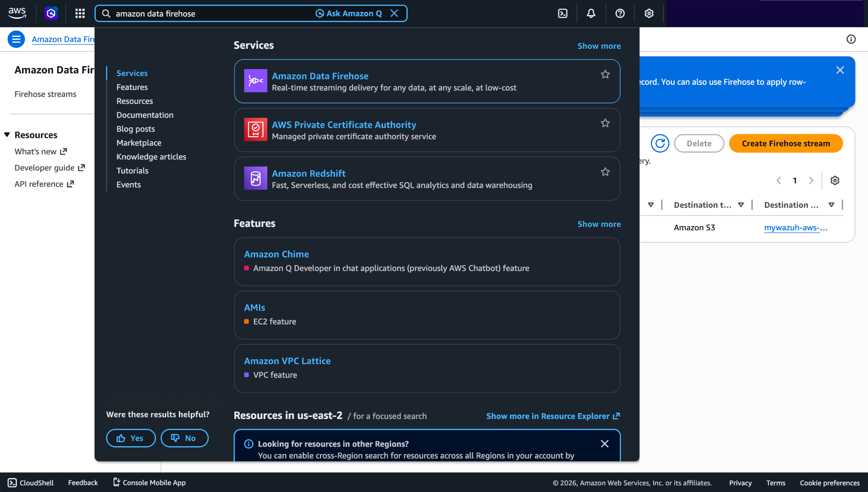Viewport: 868px width, 492px height.
Task: Open Amazon Q assistant icon in header
Action: click(x=51, y=14)
